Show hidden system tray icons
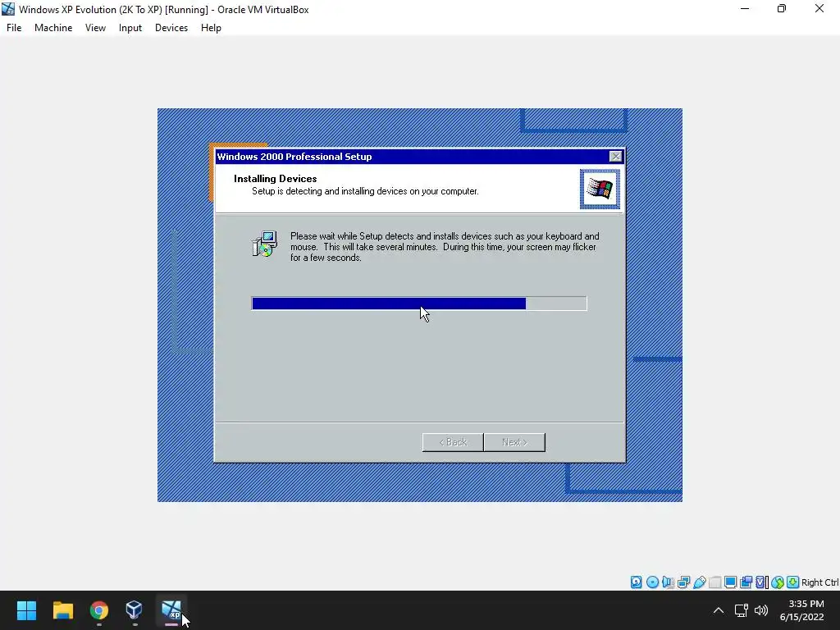The image size is (840, 630). (x=719, y=610)
